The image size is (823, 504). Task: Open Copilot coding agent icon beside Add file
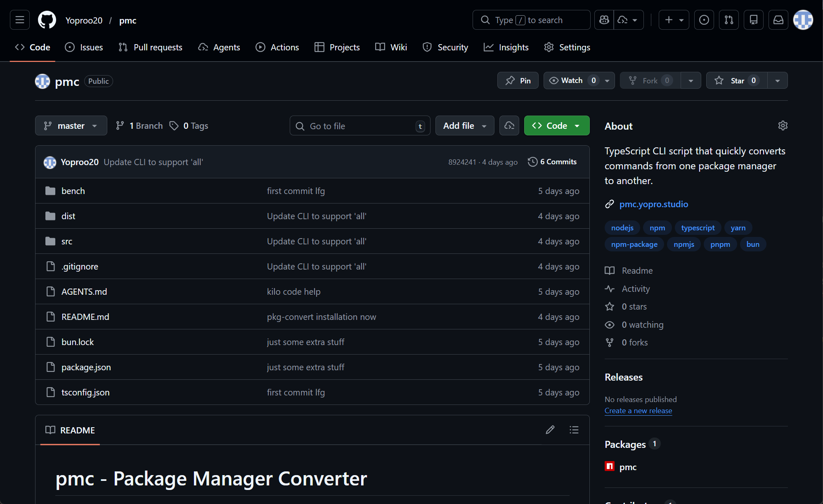tap(509, 125)
